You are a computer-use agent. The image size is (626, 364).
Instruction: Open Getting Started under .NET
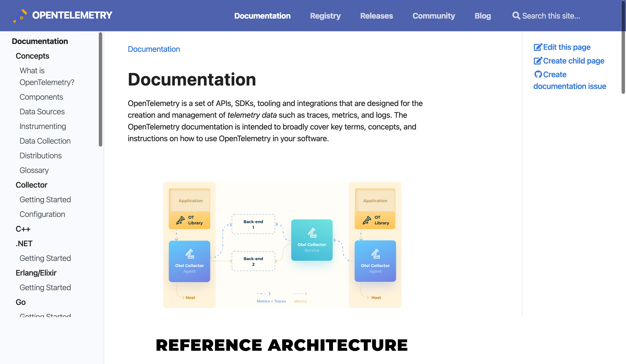click(45, 258)
